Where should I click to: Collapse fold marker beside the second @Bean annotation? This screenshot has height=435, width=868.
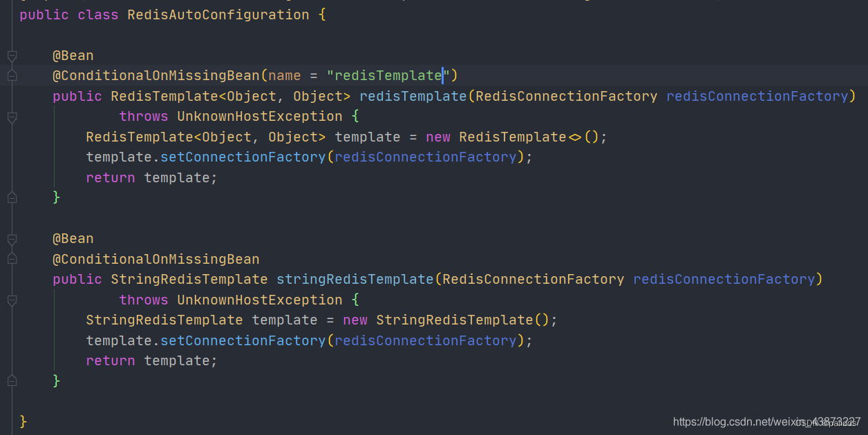coord(12,239)
